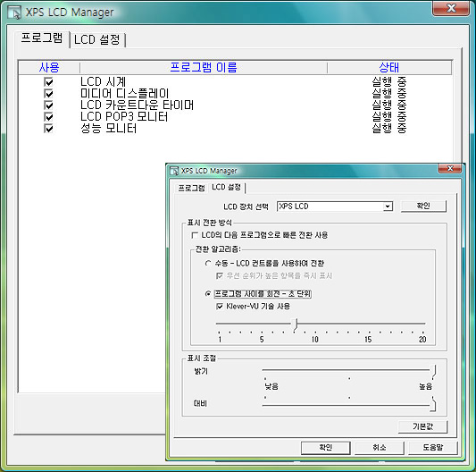
Task: Click the 밝기 brightness slider thumb
Action: pyautogui.click(x=433, y=372)
